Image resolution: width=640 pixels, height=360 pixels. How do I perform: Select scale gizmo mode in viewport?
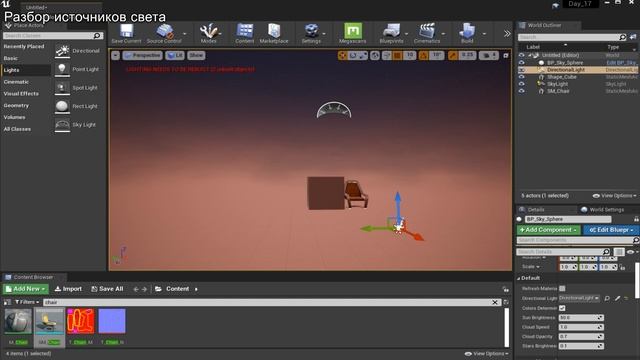coord(363,55)
